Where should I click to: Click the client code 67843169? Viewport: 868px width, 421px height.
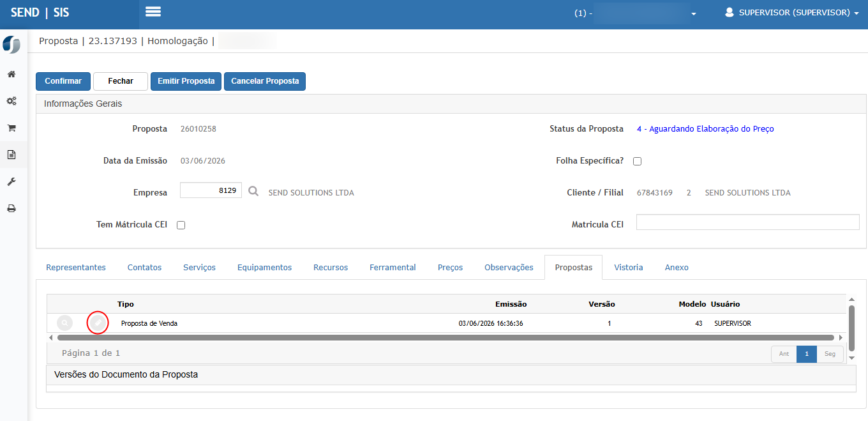click(x=655, y=192)
